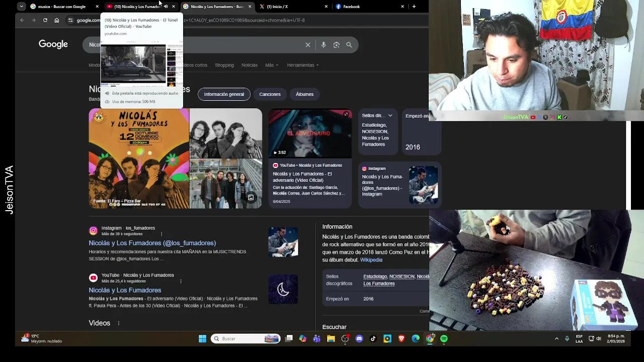
Task: Open the YouTube Nicolás y Los Fumadores link
Action: pyautogui.click(x=125, y=290)
